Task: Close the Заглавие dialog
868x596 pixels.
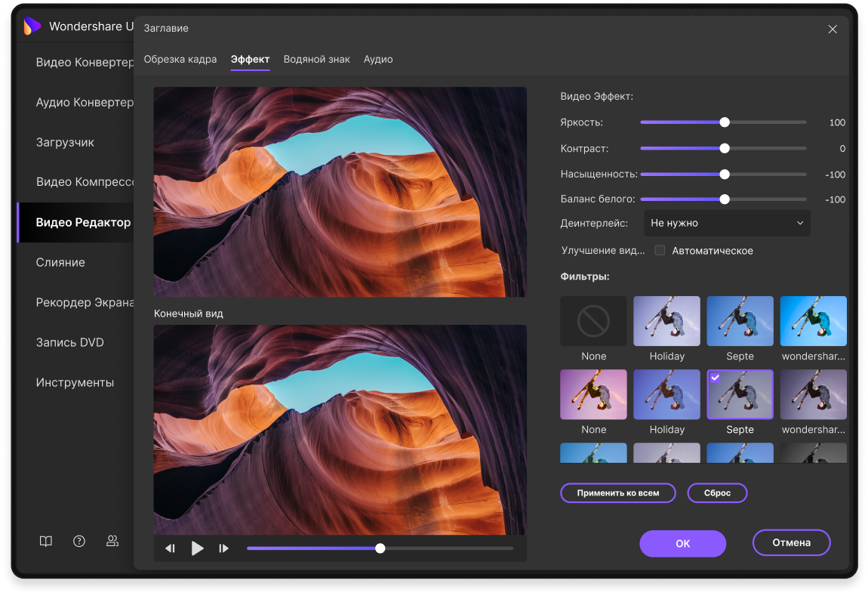Action: [832, 29]
